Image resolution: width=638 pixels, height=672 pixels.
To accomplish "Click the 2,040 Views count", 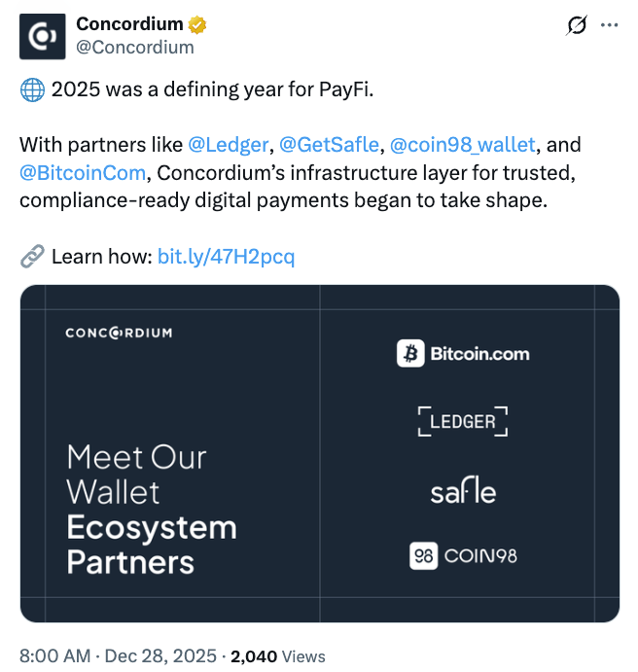I will [278, 655].
